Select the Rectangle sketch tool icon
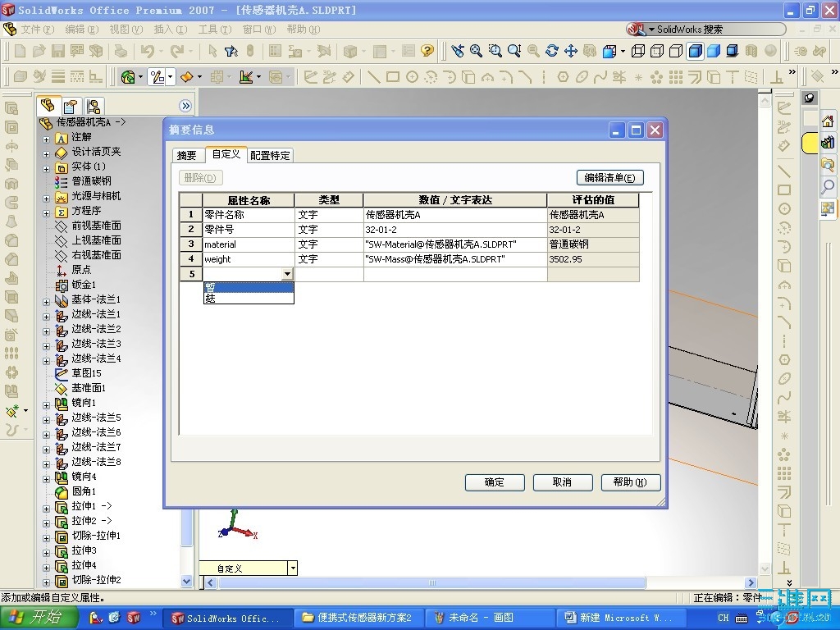Viewport: 840px width, 630px height. [x=393, y=77]
